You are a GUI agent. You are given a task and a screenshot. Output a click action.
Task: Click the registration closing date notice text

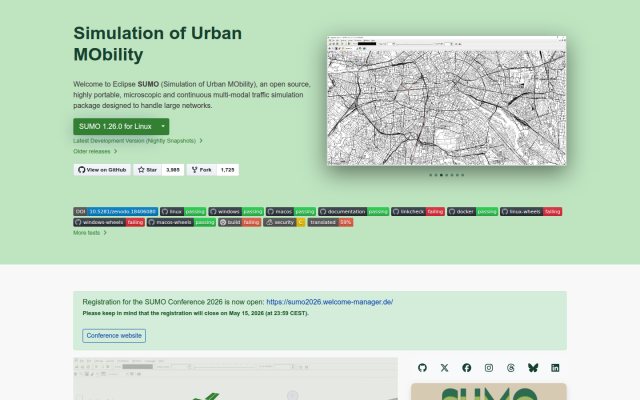point(196,313)
